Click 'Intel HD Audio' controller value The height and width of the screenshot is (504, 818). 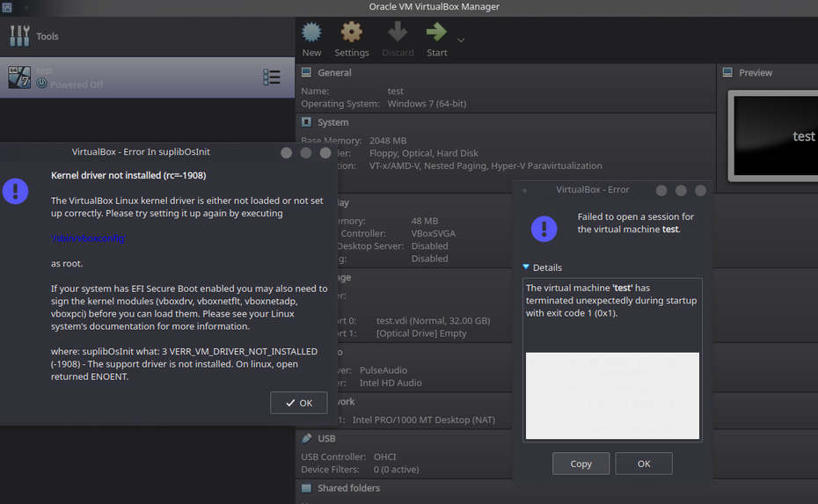click(x=391, y=383)
